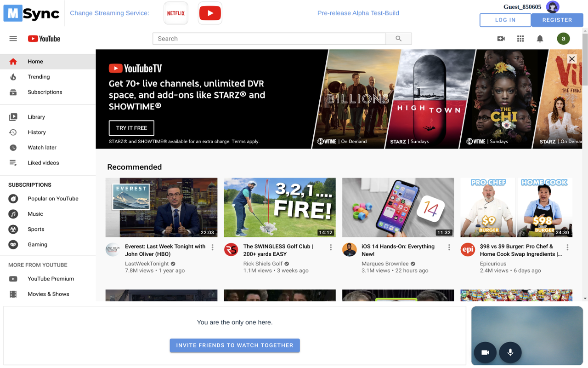
Task: Open the Sports subscription
Action: 48,229
